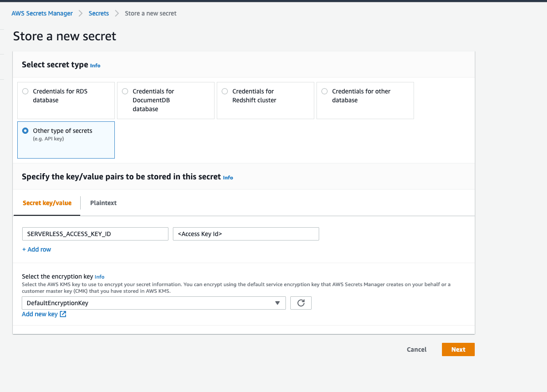Click the external link icon beside Add new key
547x392 pixels.
pos(63,314)
